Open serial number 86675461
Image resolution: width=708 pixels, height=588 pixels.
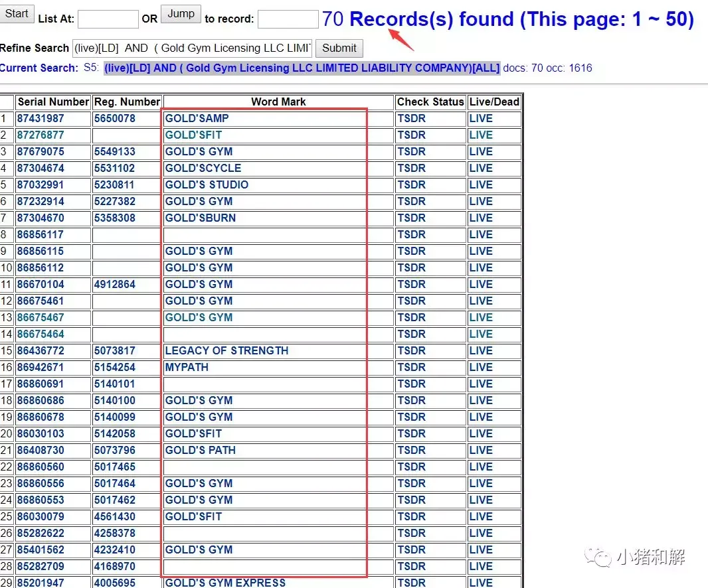(41, 301)
